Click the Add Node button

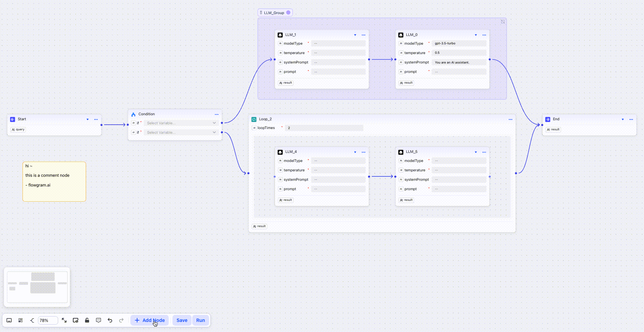[149, 320]
